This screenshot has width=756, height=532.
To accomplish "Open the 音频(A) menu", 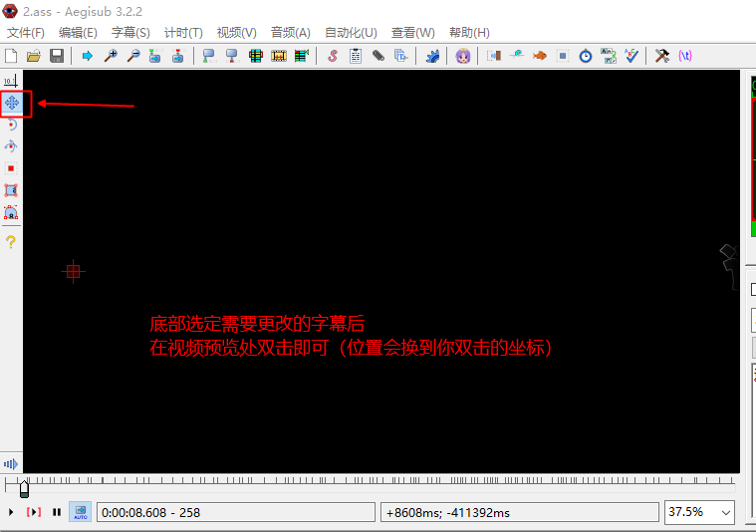I will pyautogui.click(x=290, y=32).
